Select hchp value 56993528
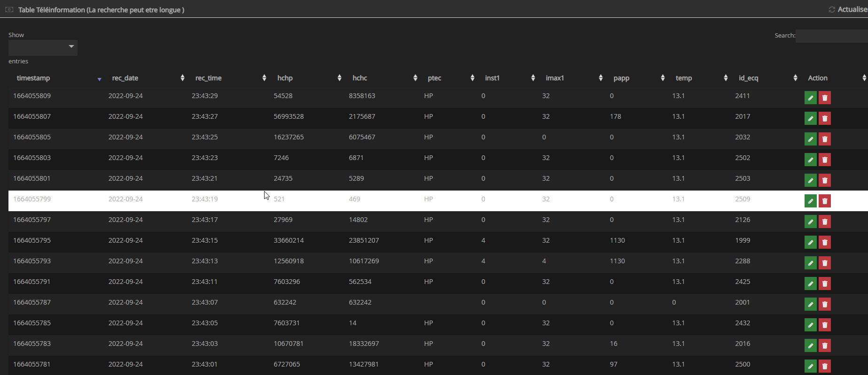 (x=289, y=116)
